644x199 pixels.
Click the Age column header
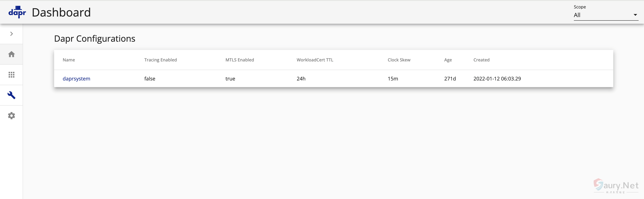(448, 60)
